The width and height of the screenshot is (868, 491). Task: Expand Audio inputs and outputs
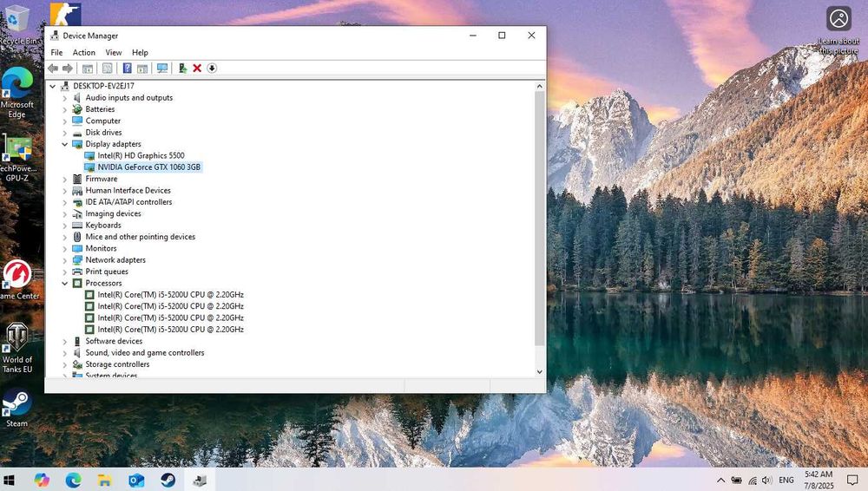pos(65,98)
